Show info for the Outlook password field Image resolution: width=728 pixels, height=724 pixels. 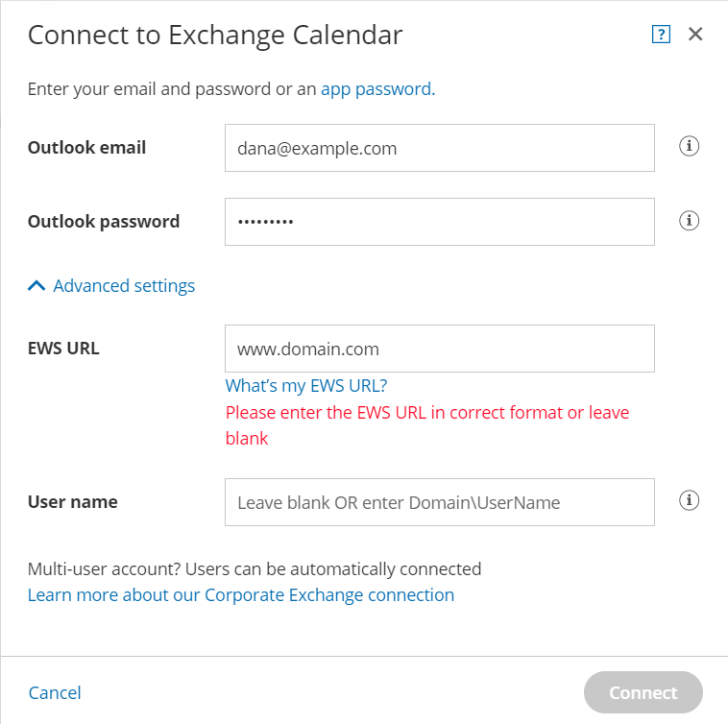tap(689, 221)
